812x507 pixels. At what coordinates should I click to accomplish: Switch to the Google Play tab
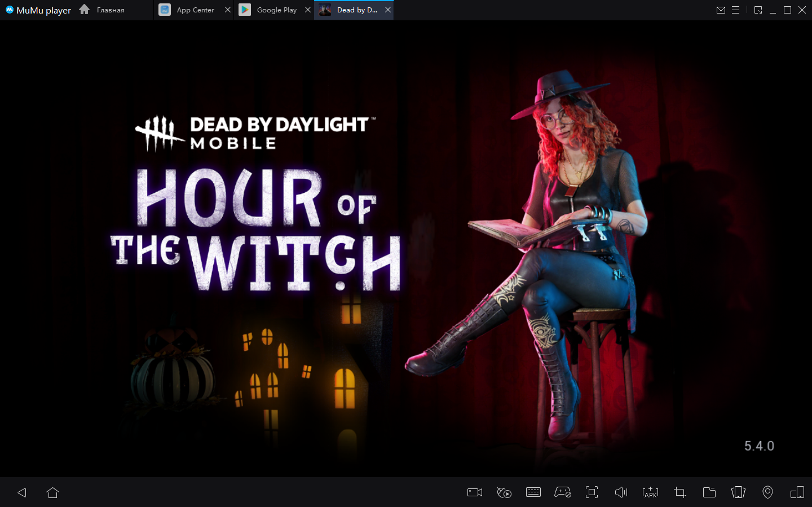[276, 10]
